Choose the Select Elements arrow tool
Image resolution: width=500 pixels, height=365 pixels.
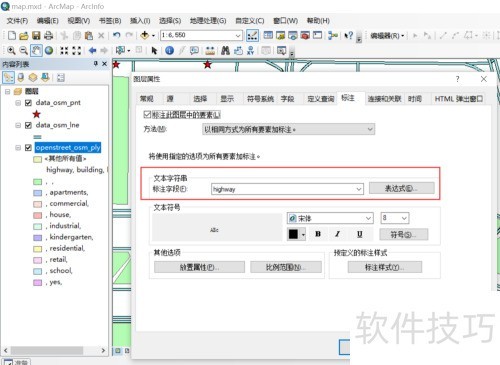154,51
